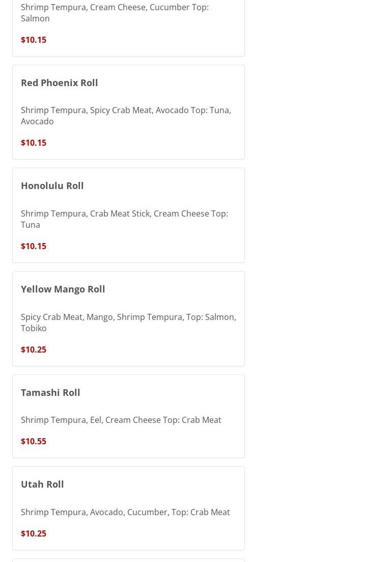Click the Yellow Mango Roll title
This screenshot has height=562, width=392.
[x=63, y=289]
